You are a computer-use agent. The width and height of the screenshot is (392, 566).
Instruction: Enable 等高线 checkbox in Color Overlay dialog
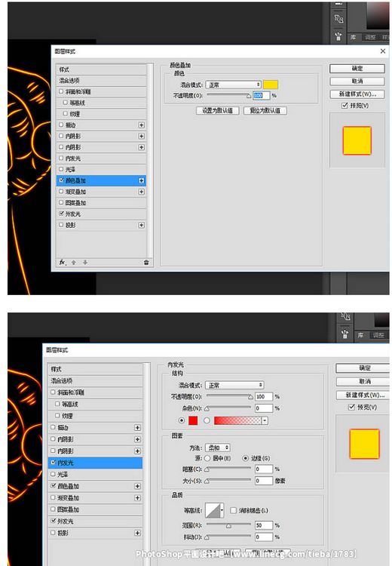[x=66, y=103]
